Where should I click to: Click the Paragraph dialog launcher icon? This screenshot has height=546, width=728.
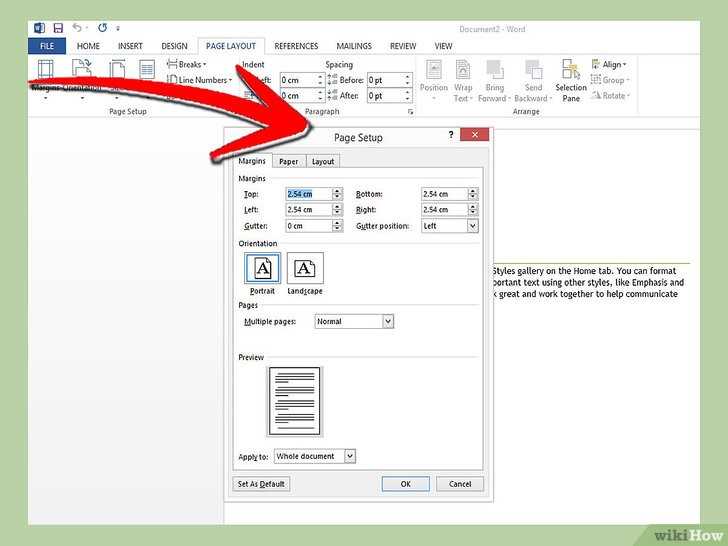410,111
